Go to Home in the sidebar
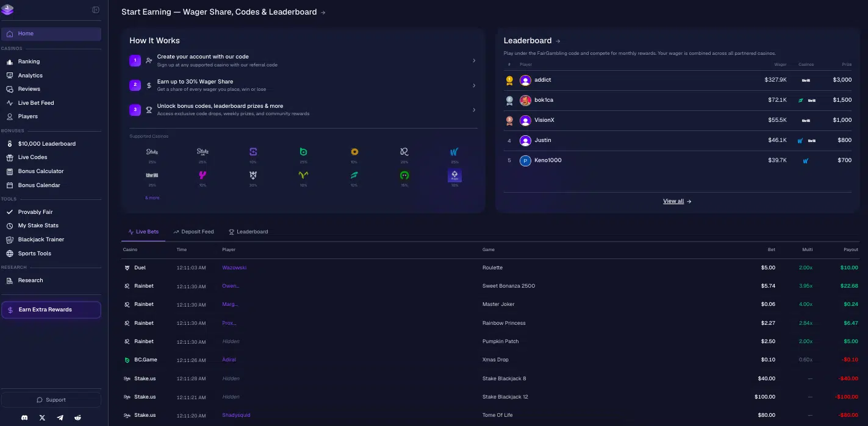868x426 pixels. tap(51, 34)
